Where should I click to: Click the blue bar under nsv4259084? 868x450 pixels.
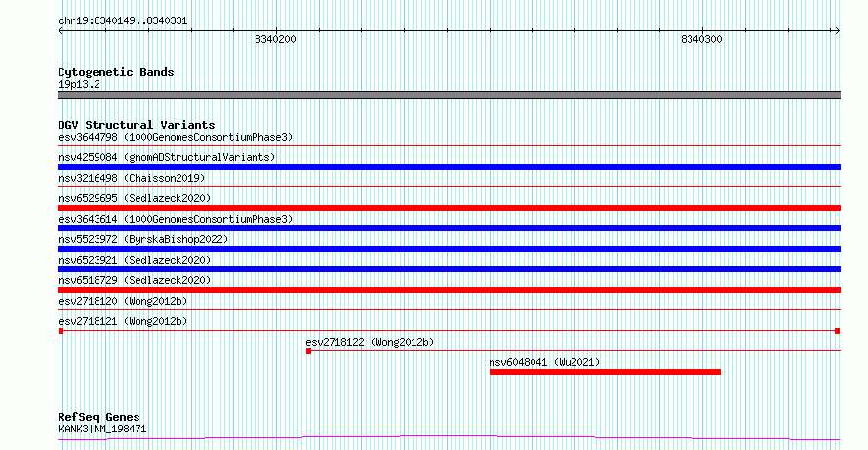click(x=449, y=167)
